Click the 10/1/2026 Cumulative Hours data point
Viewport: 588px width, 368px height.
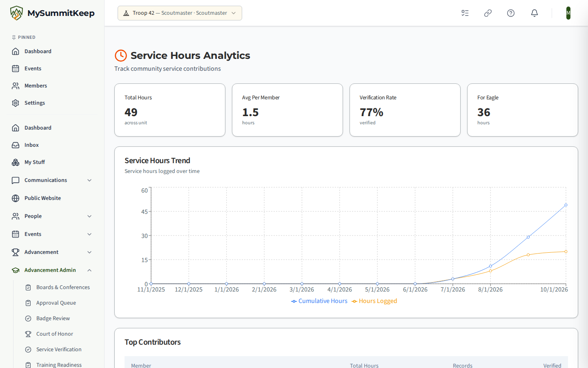(x=566, y=205)
